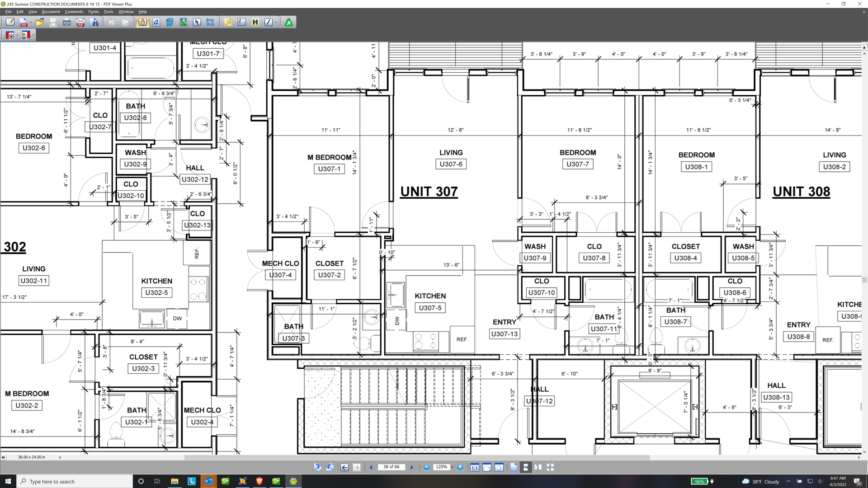
Task: Select the Hand pan tool
Action: pos(142,22)
